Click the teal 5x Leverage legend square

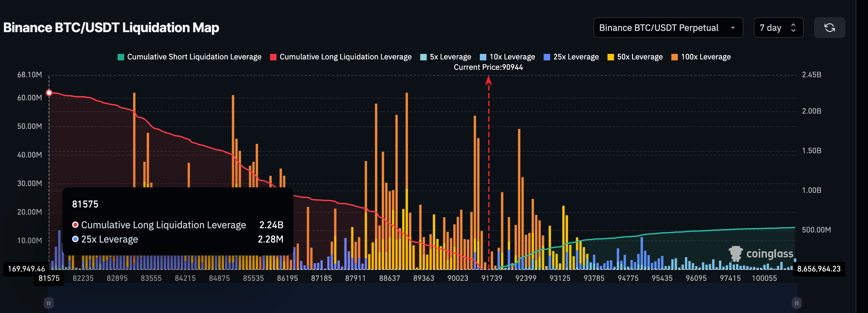coord(424,56)
